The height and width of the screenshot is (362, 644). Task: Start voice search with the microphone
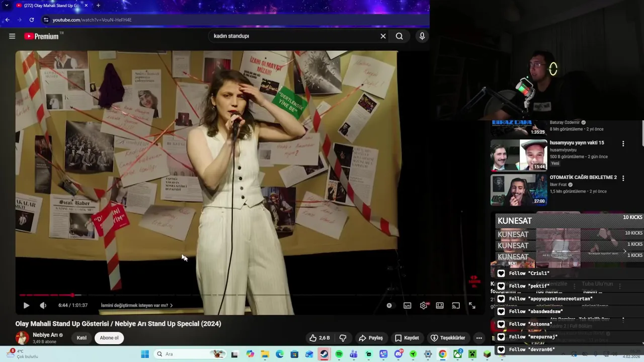click(x=422, y=36)
